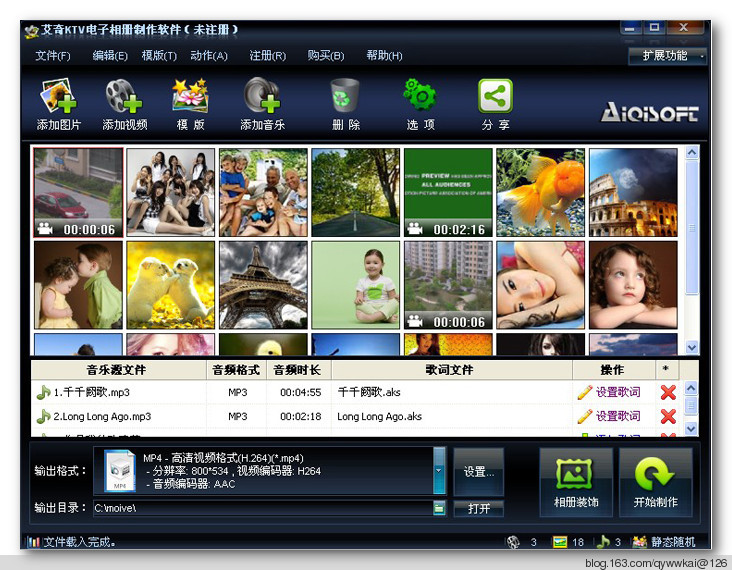Open the 注册(R) menu
732x570 pixels.
tap(267, 56)
